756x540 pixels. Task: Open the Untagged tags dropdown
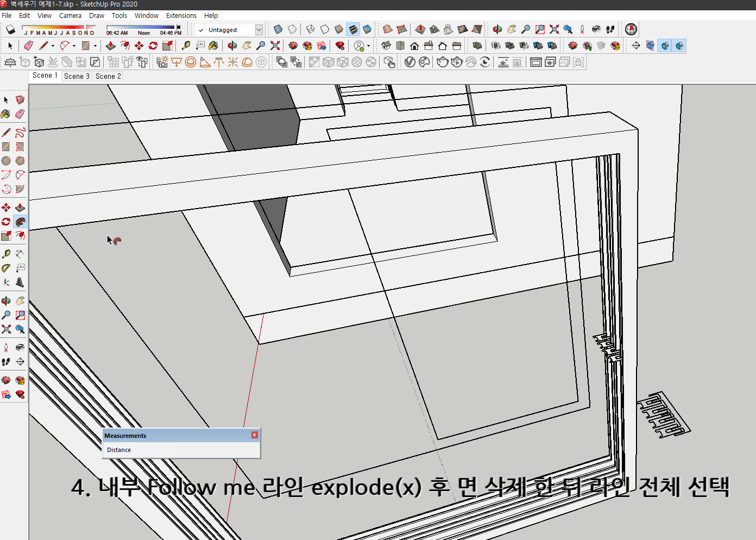pos(259,30)
